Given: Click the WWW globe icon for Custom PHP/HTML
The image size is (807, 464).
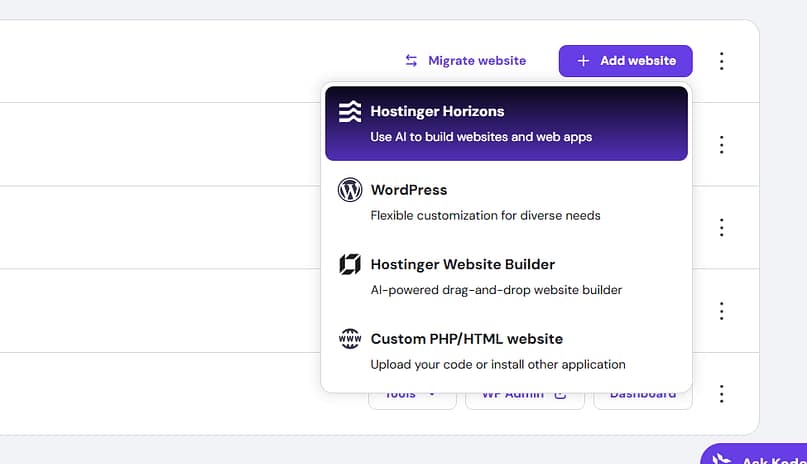Looking at the screenshot, I should (x=349, y=339).
